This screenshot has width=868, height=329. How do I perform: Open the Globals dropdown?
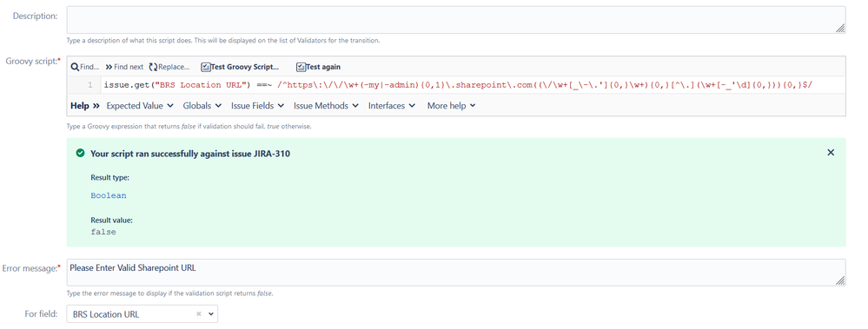coord(202,106)
